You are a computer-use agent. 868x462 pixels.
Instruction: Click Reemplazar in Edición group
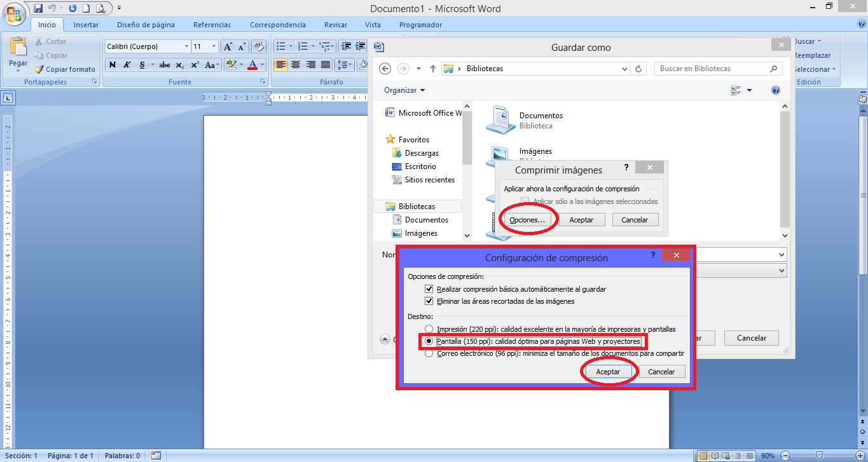pos(812,55)
